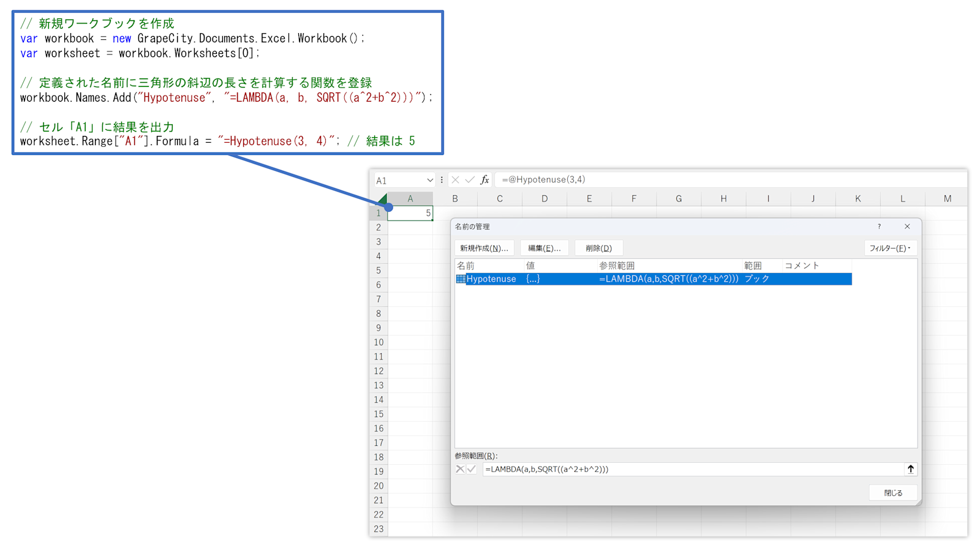980x548 pixels.
Task: Click the ブック scope value in the Hypotenuse row
Action: pos(757,279)
